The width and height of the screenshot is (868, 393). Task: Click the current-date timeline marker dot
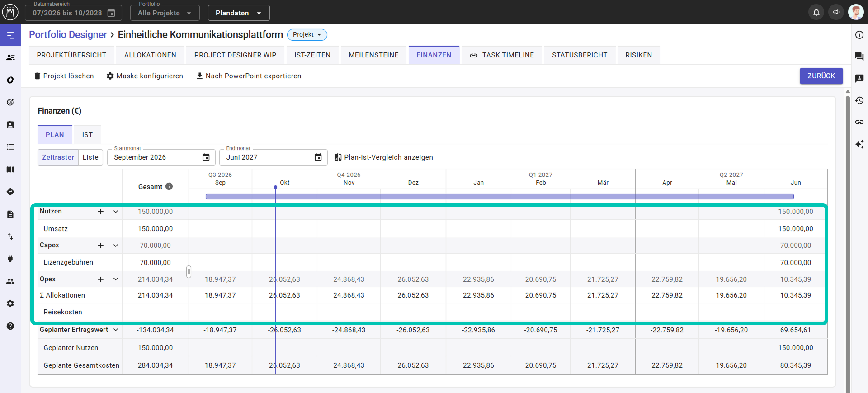pos(275,187)
